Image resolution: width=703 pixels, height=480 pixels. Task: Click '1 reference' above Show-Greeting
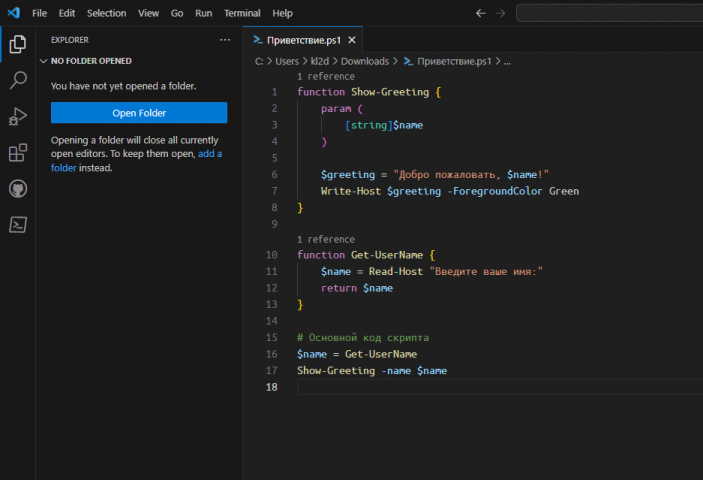[325, 76]
